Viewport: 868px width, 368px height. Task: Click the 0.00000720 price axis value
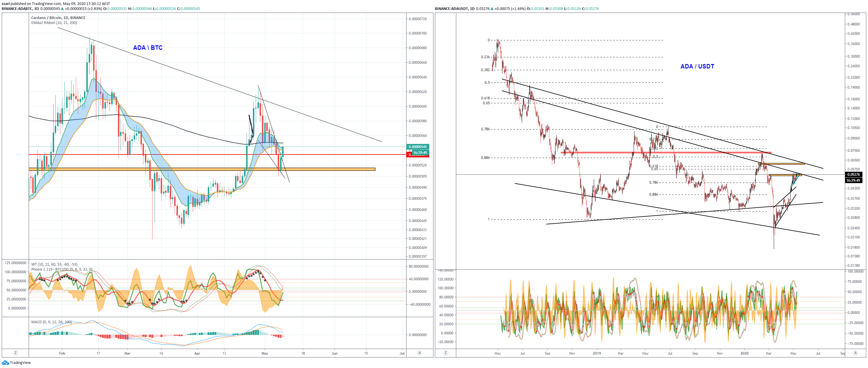pyautogui.click(x=418, y=19)
